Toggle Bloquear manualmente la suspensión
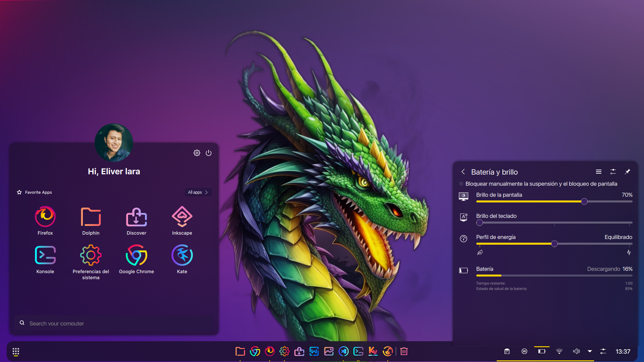 538,184
